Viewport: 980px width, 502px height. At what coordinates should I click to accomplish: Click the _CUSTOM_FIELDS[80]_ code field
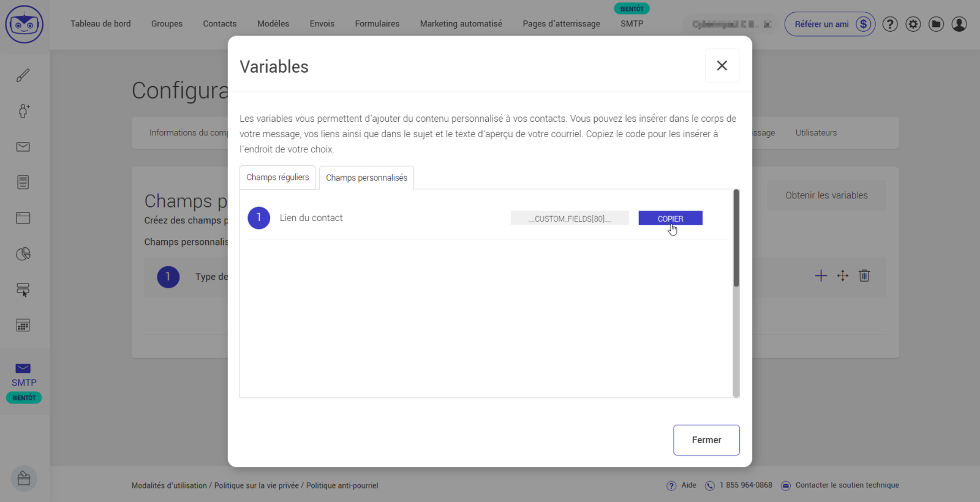click(x=570, y=219)
